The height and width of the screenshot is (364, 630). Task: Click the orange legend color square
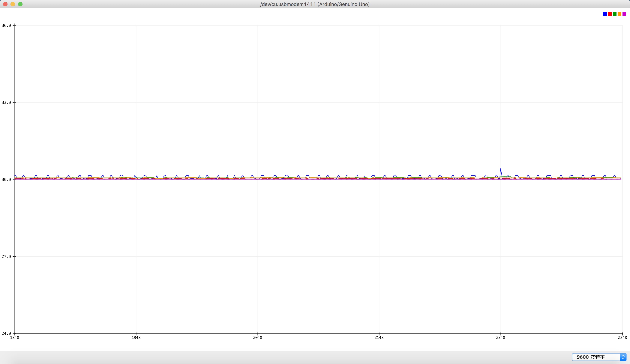tap(619, 14)
